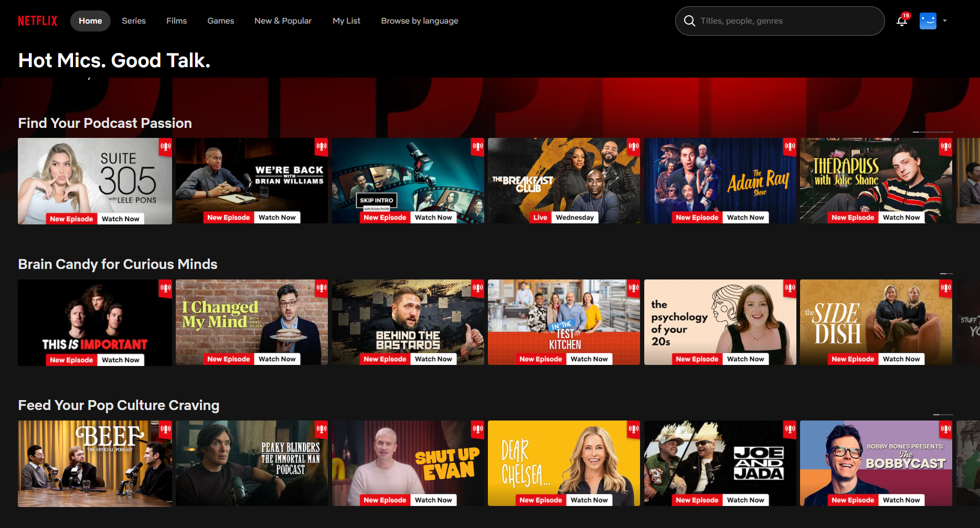This screenshot has height=528, width=980.
Task: Open Browse by language
Action: 420,21
